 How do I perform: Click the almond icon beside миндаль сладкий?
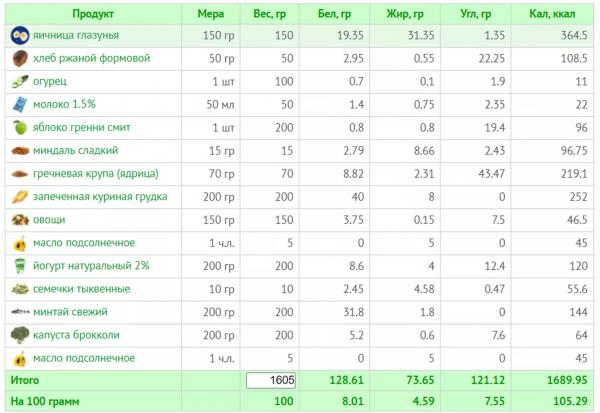20,151
